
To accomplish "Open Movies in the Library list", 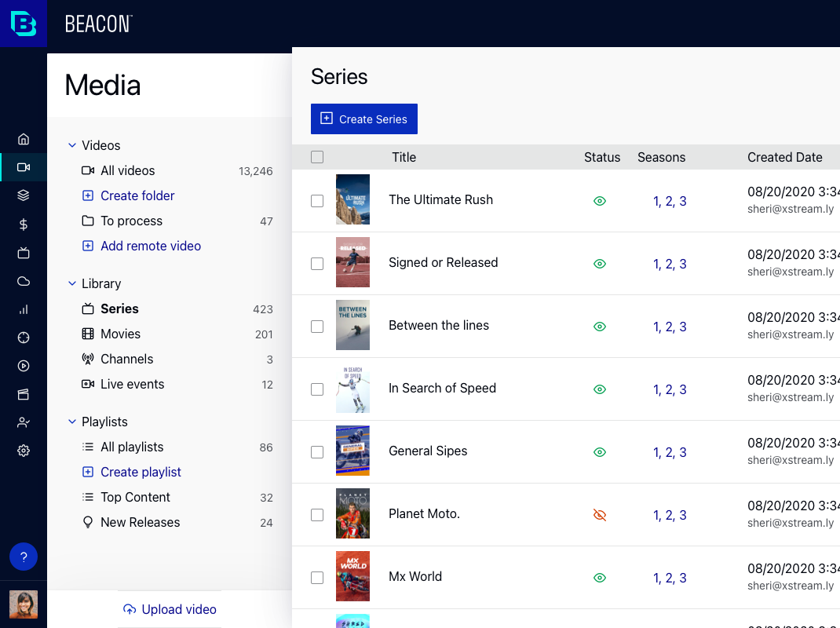I will (120, 334).
